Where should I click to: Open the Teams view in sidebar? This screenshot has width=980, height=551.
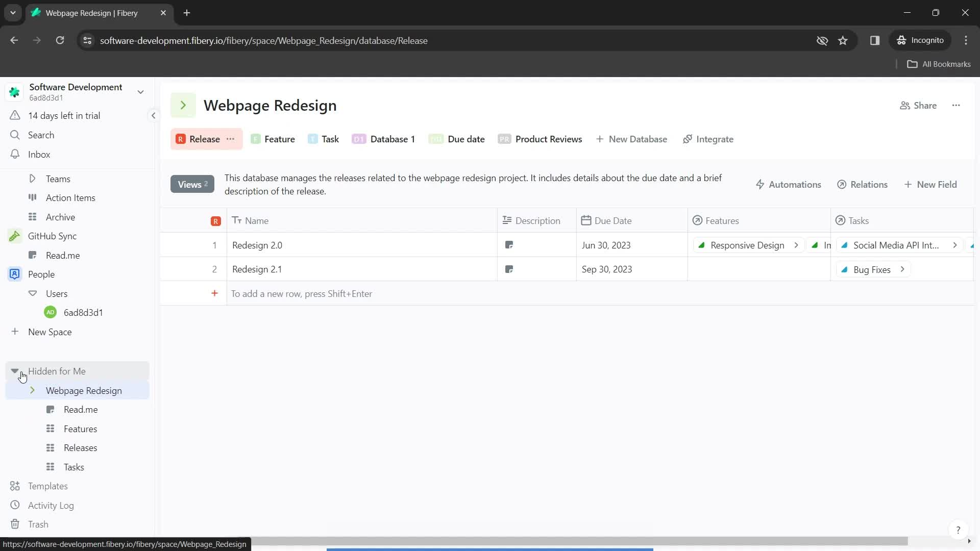tap(58, 179)
